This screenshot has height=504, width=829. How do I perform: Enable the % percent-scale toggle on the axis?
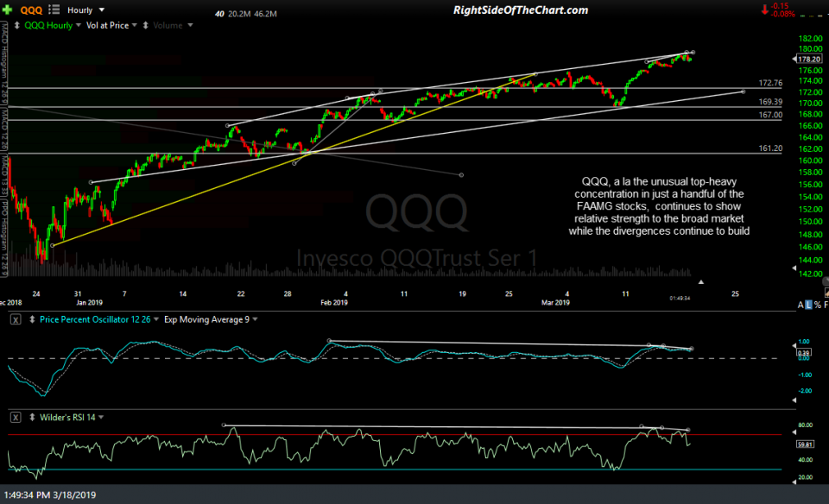[817, 304]
